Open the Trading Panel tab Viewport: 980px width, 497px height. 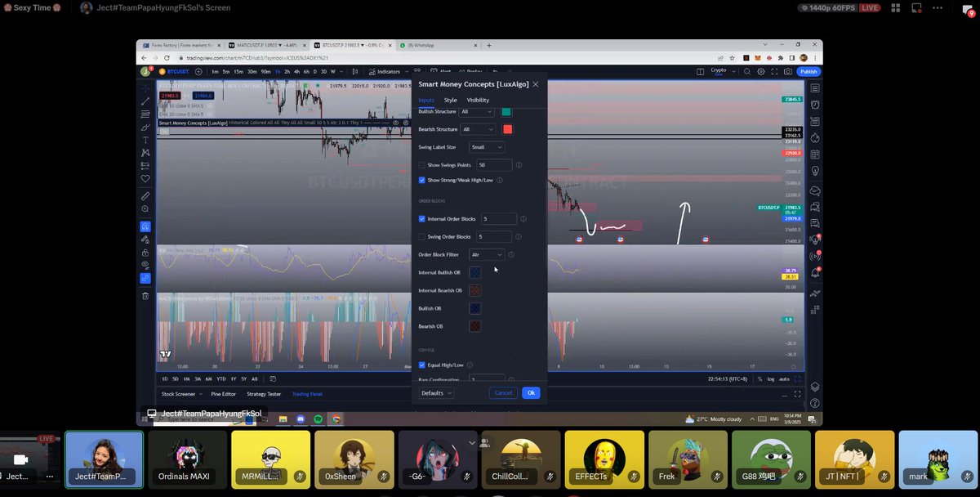[x=307, y=394]
